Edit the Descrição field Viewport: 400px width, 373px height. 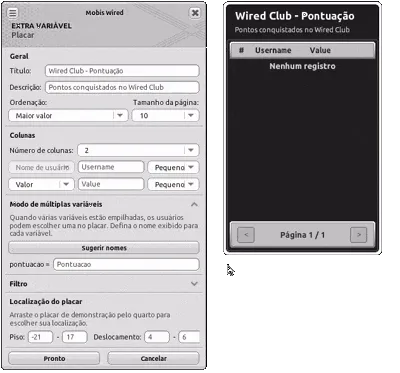coord(122,87)
